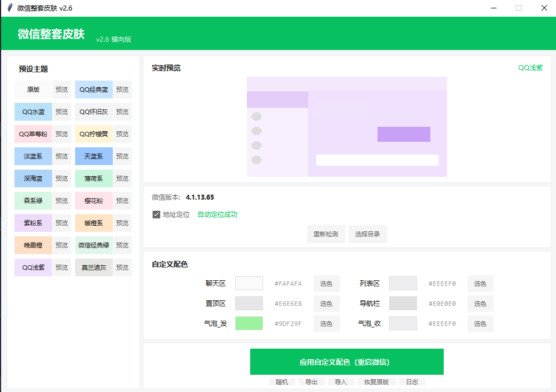
Task: Preview the 森系绿 theme
Action: (x=62, y=201)
